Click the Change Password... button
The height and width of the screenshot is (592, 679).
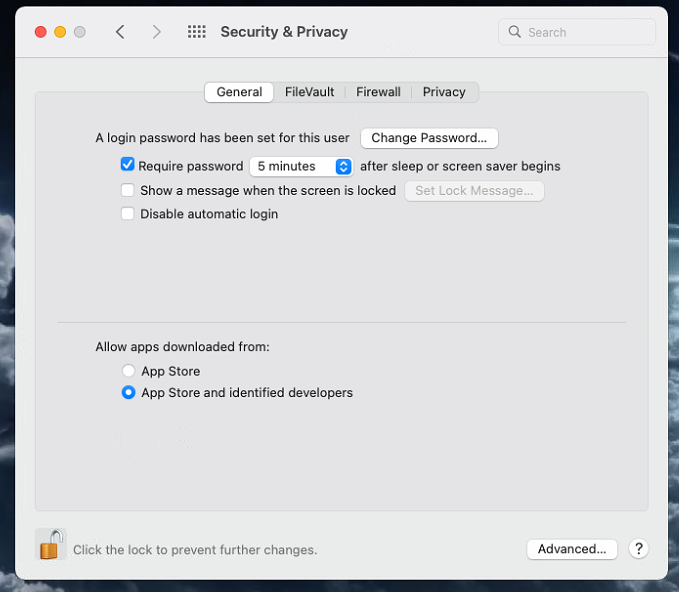point(429,138)
